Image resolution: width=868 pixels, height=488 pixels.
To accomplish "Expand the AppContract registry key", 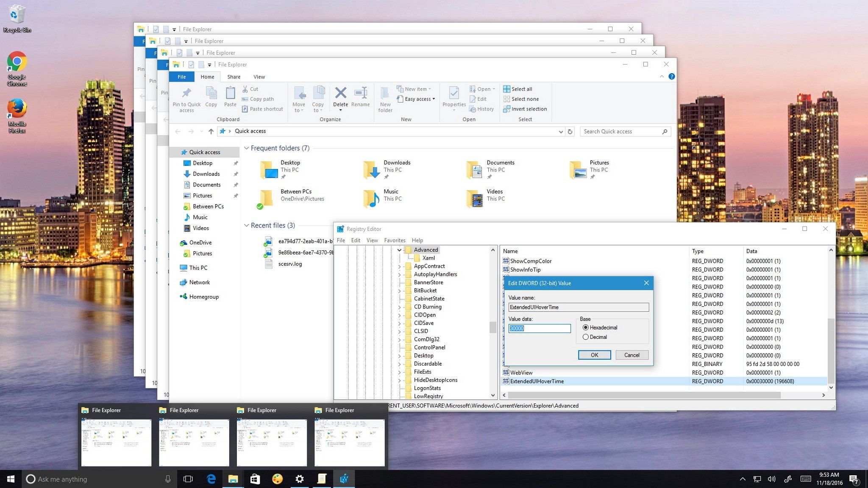I will coord(400,266).
